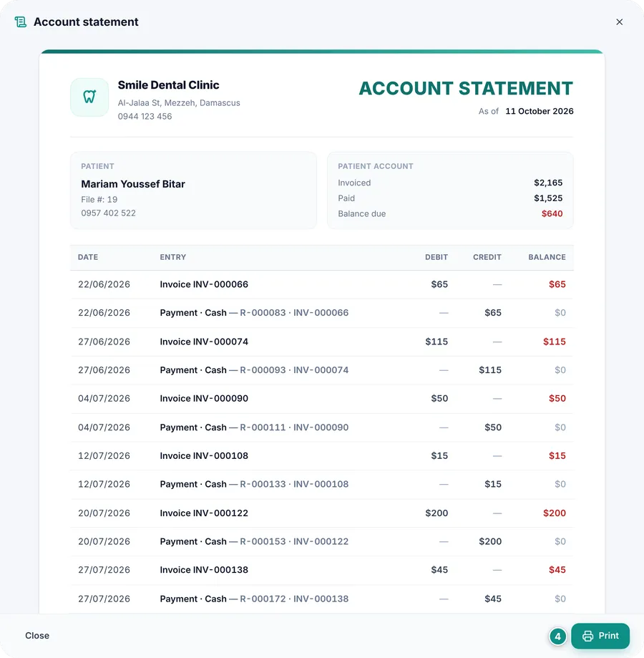The width and height of the screenshot is (644, 658).
Task: Select the Invoice INV-000108 entry
Action: pos(321,456)
